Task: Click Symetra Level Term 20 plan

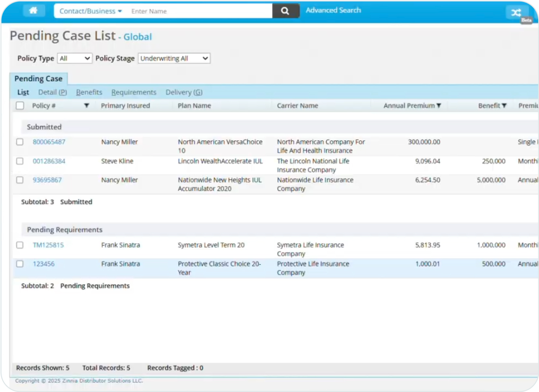Action: click(x=211, y=245)
